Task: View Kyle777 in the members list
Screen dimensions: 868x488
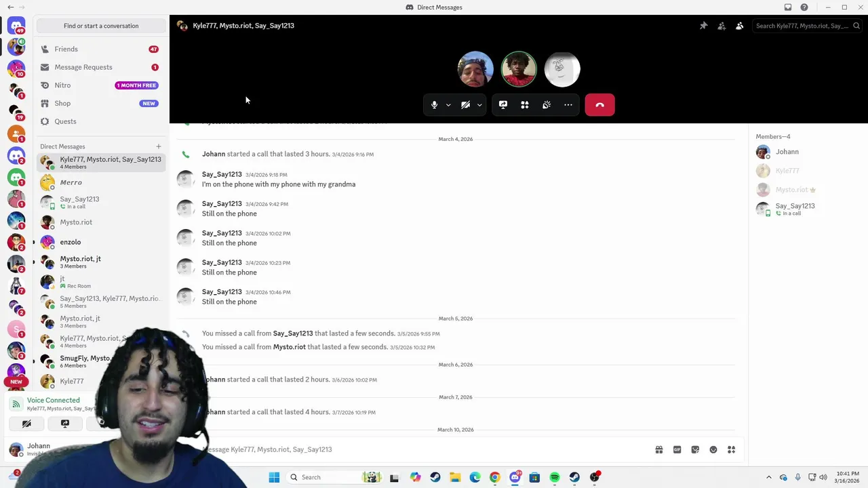Action: coord(807,171)
